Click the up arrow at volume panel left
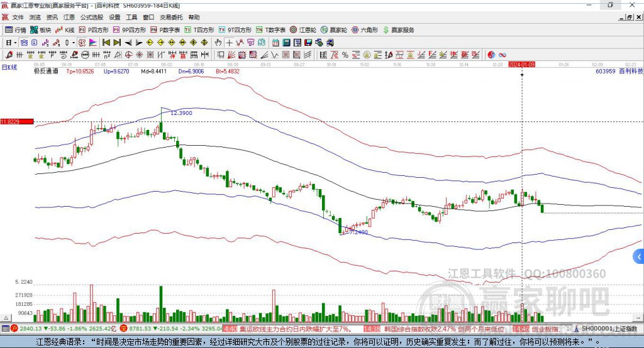644x348 pixels. pos(6,318)
